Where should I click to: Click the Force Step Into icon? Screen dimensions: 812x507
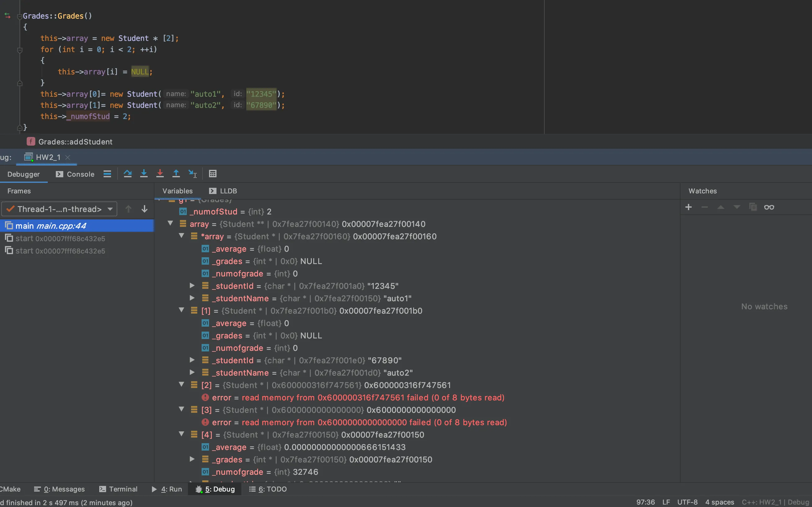[x=160, y=174]
